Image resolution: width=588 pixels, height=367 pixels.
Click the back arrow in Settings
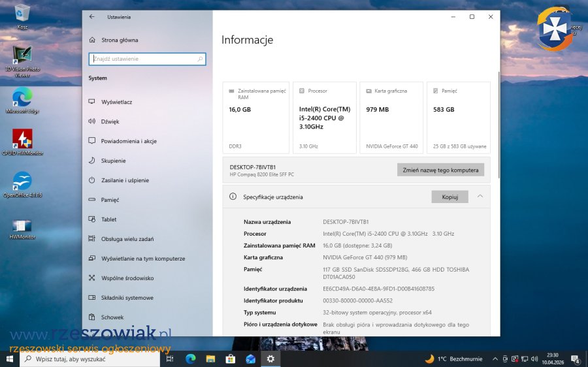coord(91,17)
